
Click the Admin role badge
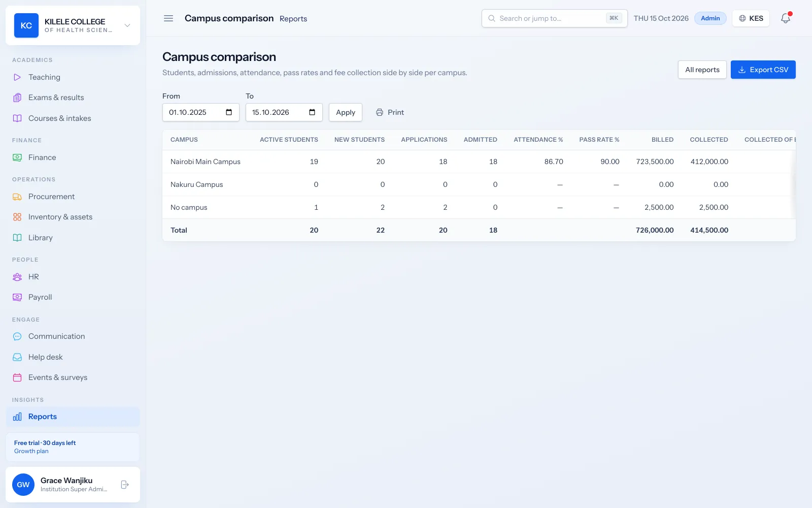click(710, 18)
